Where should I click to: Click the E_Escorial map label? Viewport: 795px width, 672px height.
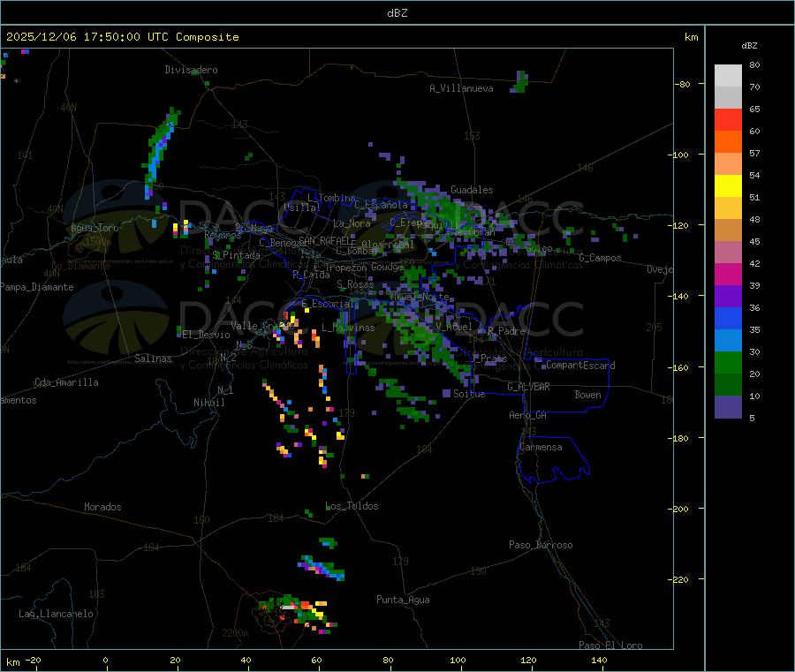(328, 304)
